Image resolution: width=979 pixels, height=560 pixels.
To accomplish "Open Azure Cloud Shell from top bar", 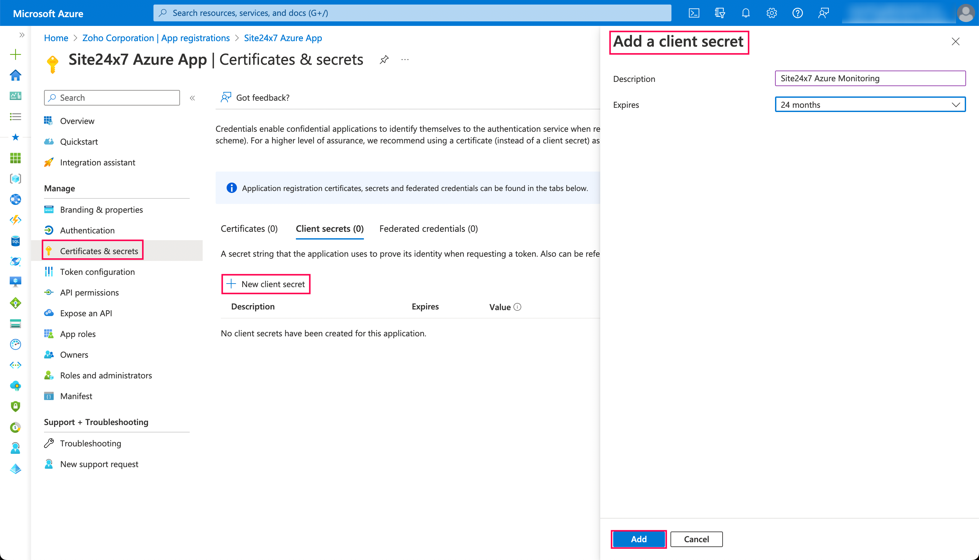I will point(694,13).
